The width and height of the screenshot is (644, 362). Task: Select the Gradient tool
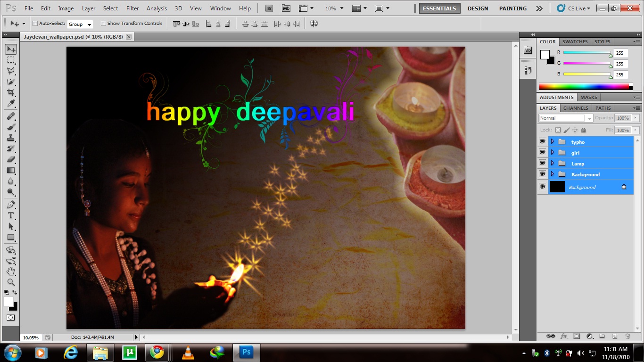(x=11, y=171)
